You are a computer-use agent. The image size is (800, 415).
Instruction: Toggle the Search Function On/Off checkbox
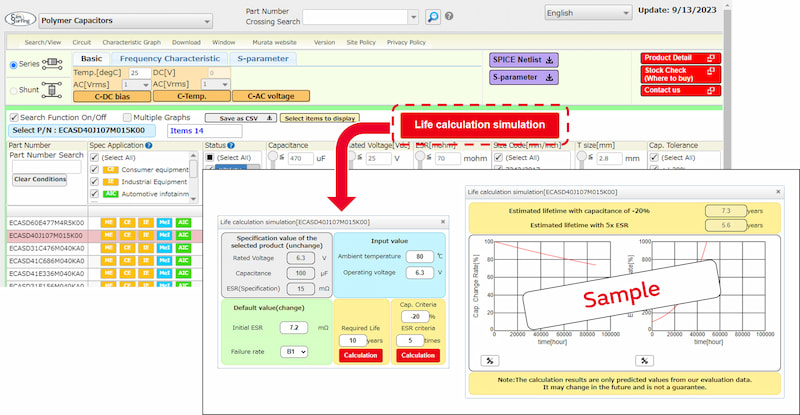pyautogui.click(x=13, y=118)
